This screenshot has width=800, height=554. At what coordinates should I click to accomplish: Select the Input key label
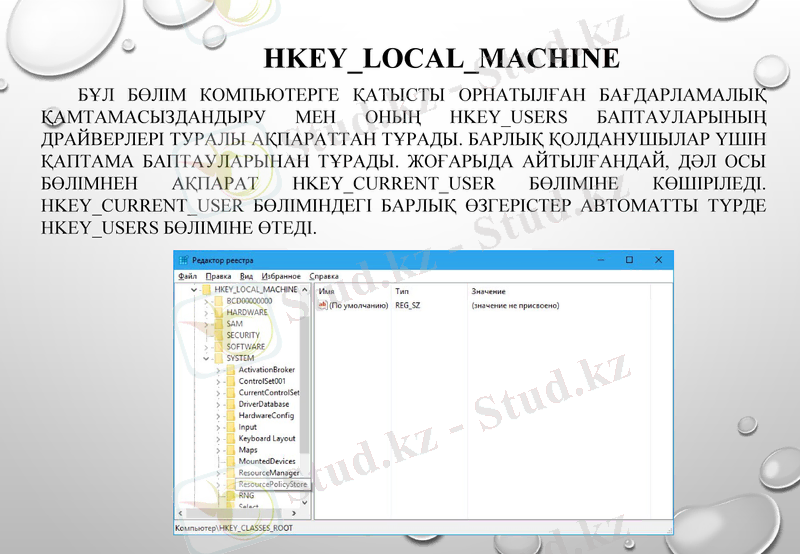click(x=247, y=427)
